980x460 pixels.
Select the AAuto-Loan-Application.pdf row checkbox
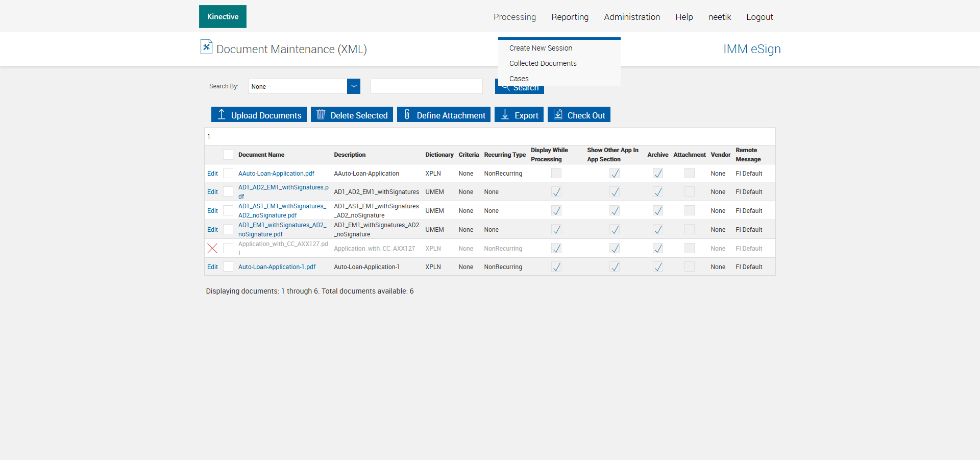pyautogui.click(x=228, y=174)
